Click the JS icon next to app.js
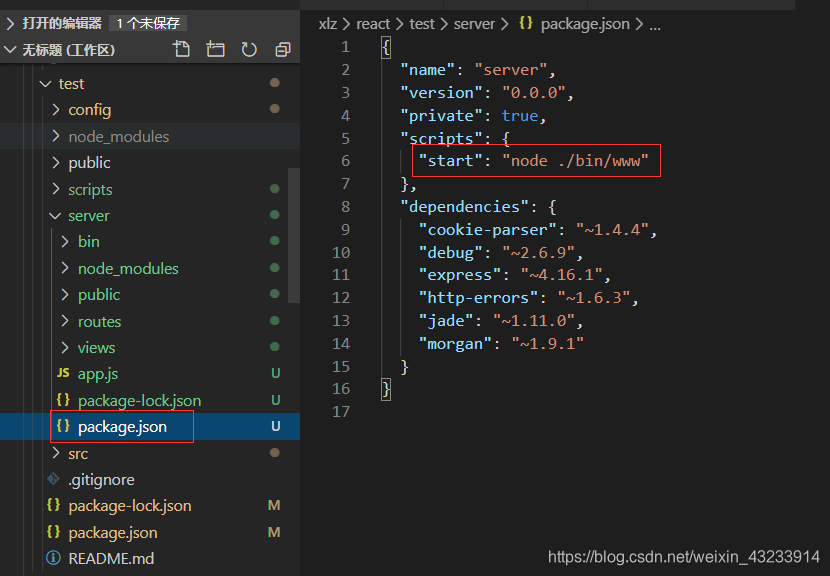Image resolution: width=830 pixels, height=576 pixels. [63, 373]
